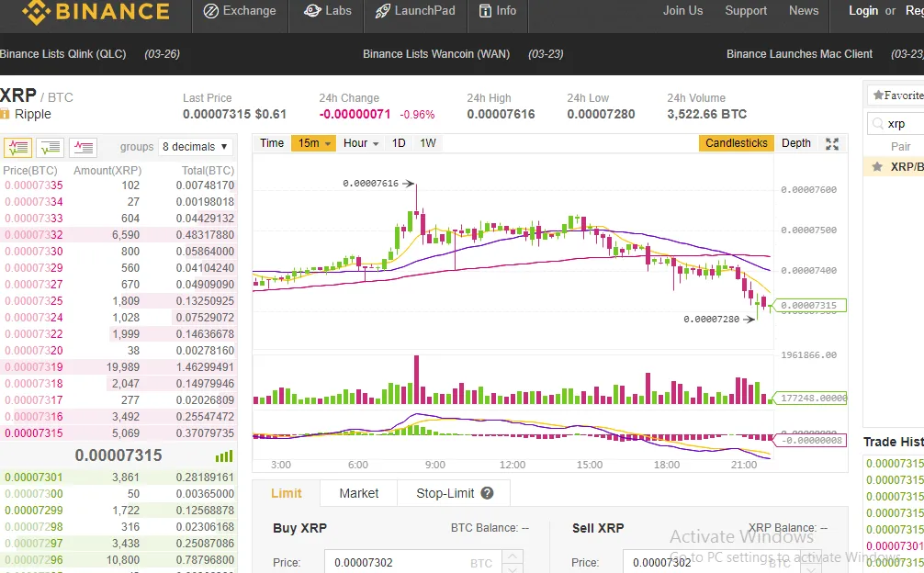Increase the Buy XRP price stepper
The image size is (924, 573).
click(x=513, y=556)
